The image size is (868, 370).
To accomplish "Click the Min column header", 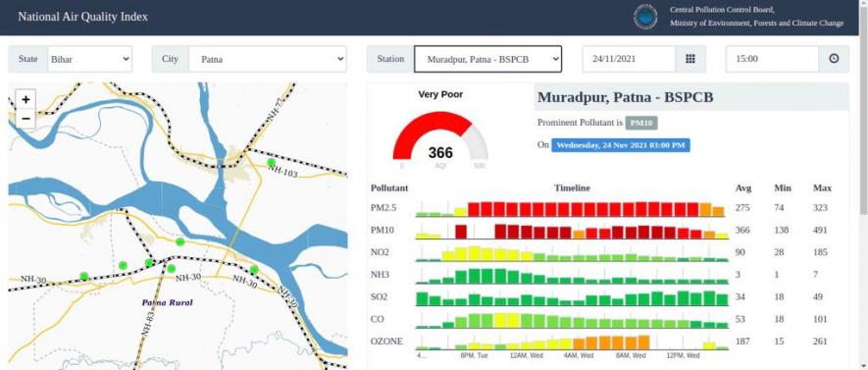I will [x=782, y=188].
